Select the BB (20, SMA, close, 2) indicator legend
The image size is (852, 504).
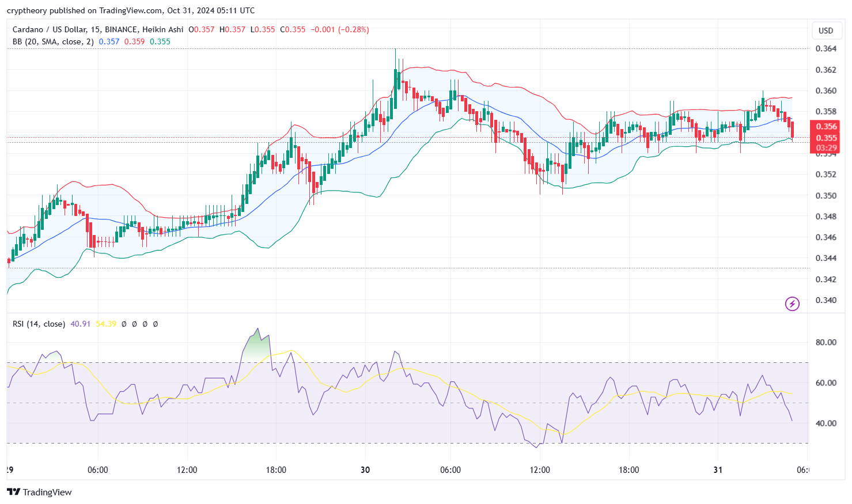coord(53,41)
